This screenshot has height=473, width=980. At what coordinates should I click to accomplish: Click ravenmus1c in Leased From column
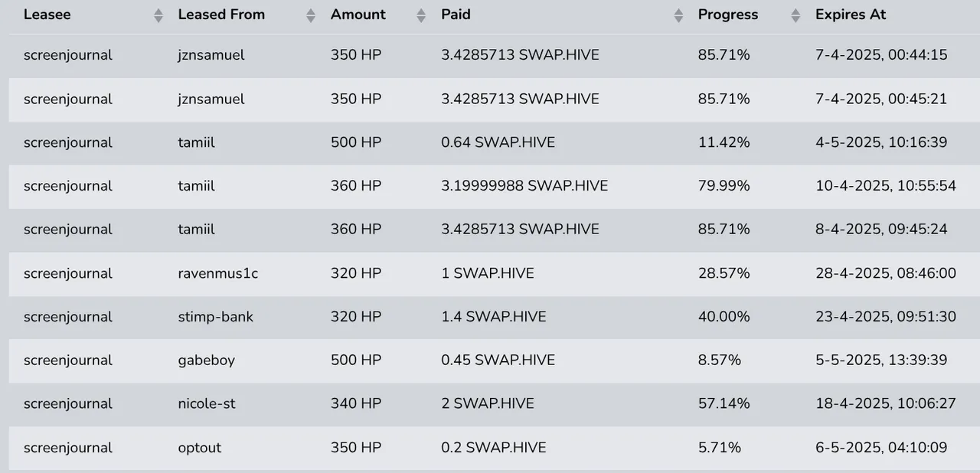tap(218, 273)
